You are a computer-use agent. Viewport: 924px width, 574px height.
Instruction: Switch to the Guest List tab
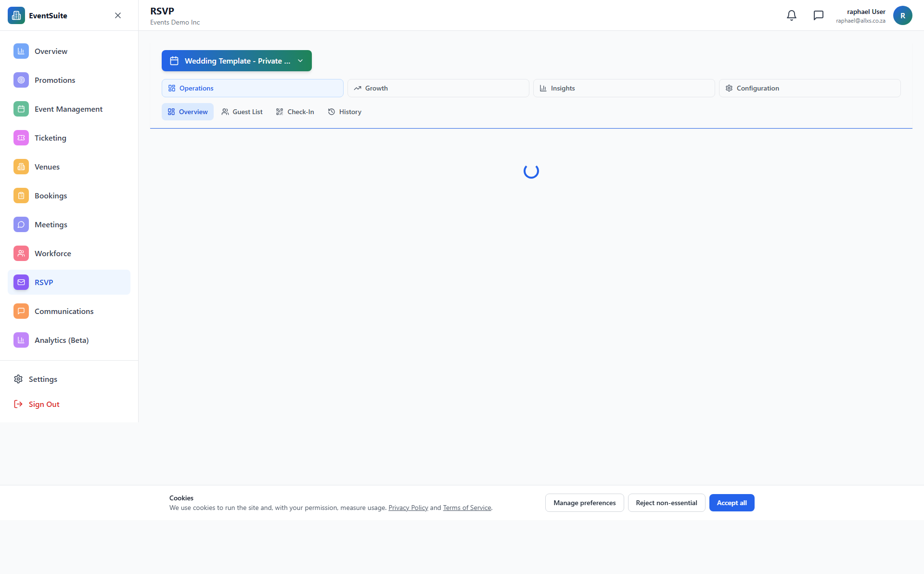(x=242, y=111)
